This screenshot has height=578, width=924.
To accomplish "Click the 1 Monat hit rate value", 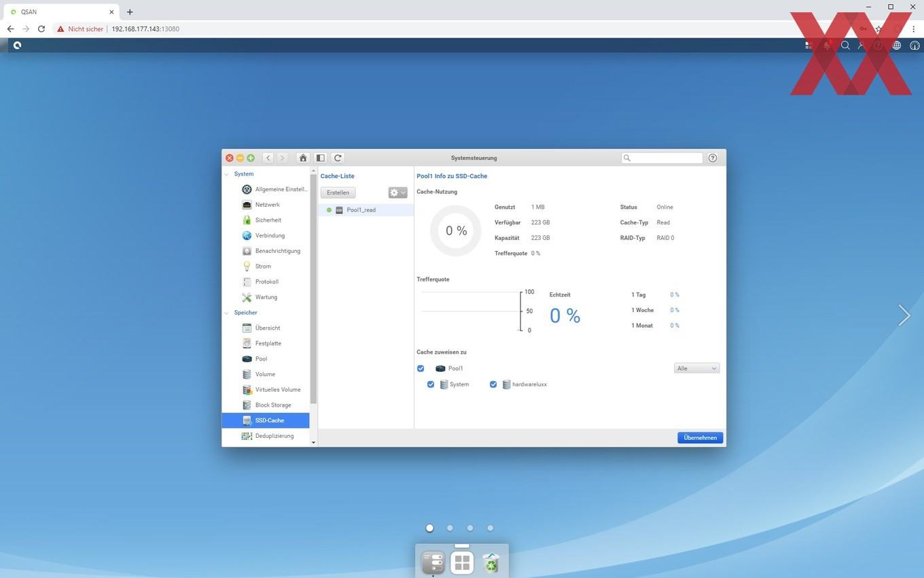I will coord(675,326).
